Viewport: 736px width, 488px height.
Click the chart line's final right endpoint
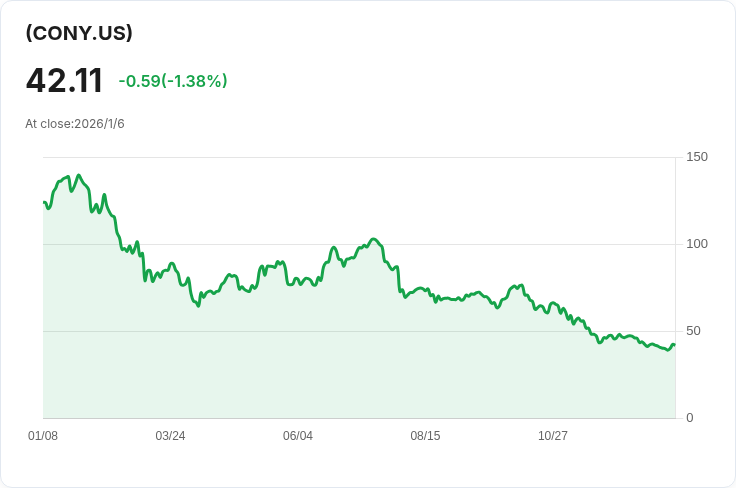click(x=674, y=345)
